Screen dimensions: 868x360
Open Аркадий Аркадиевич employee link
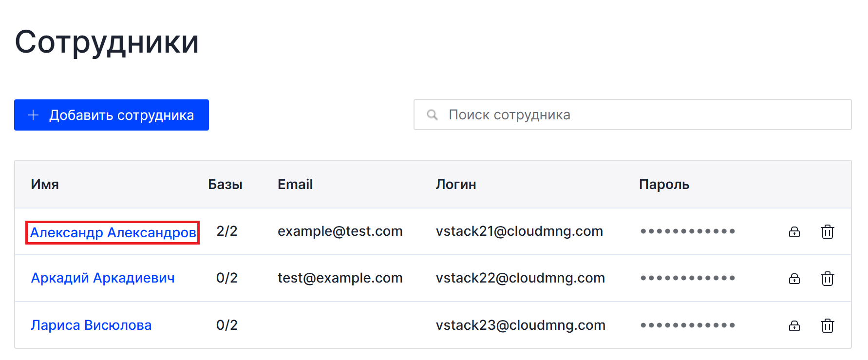[x=103, y=278]
